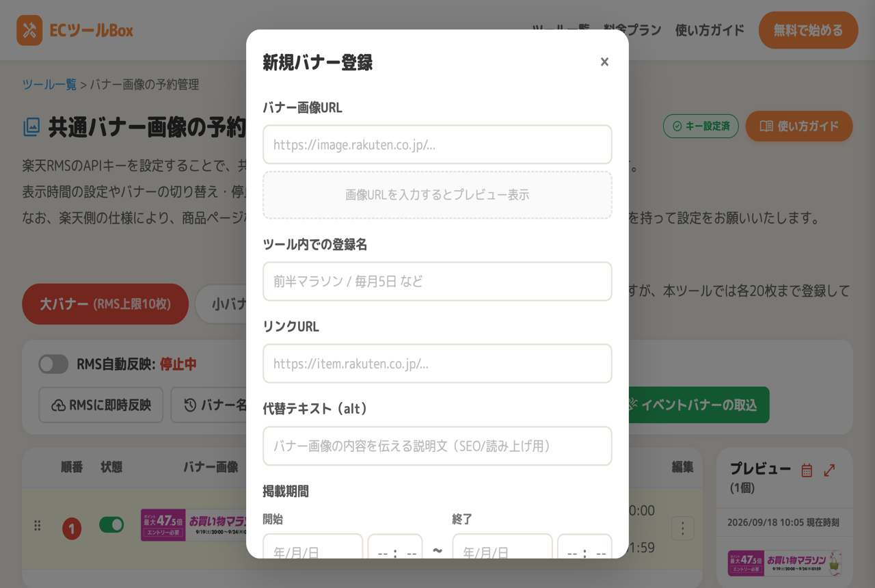The image size is (875, 588).
Task: Set the 開始 time field
Action: (395, 547)
